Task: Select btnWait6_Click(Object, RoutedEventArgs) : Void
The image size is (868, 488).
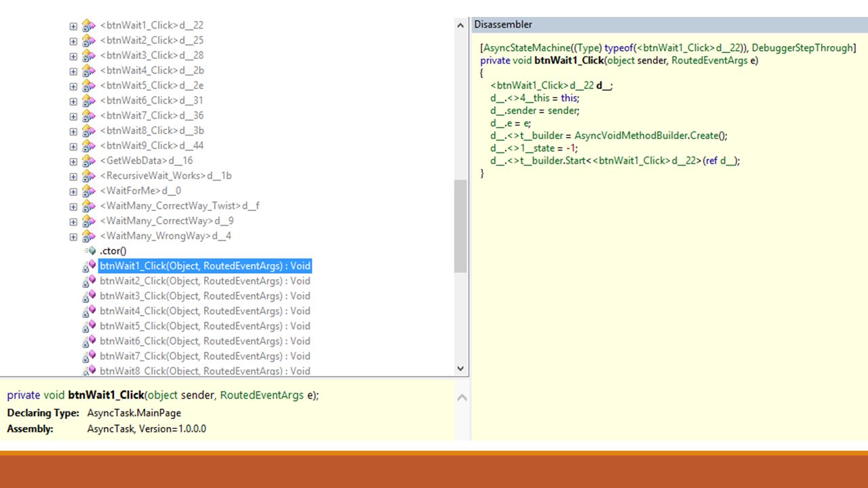Action: point(205,341)
